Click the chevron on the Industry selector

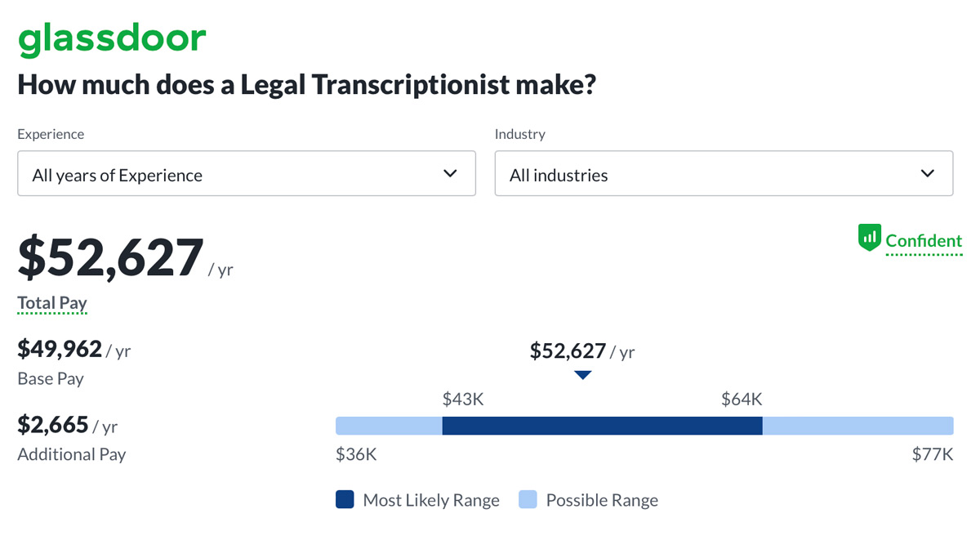click(x=928, y=173)
